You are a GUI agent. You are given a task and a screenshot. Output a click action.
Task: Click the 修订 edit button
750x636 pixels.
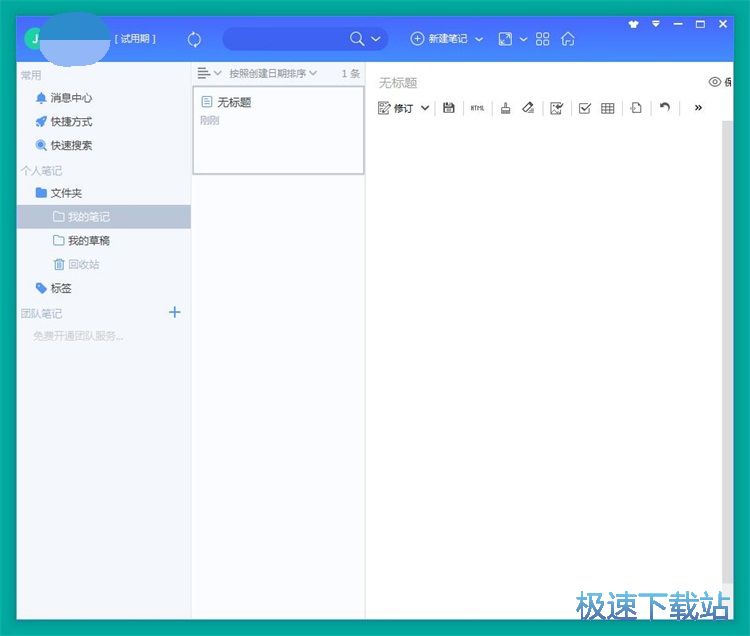point(395,108)
